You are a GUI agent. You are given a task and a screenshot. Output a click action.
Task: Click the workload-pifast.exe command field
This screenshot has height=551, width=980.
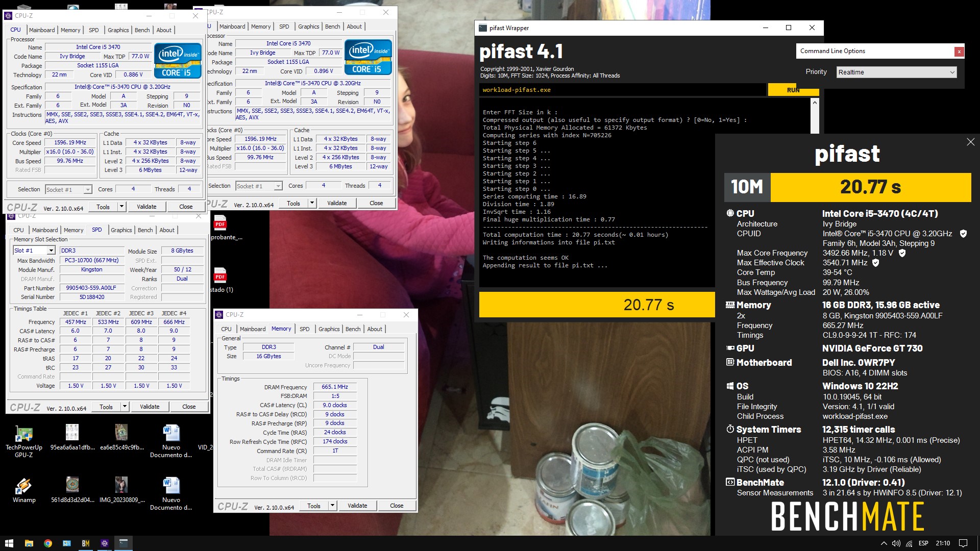coord(623,90)
